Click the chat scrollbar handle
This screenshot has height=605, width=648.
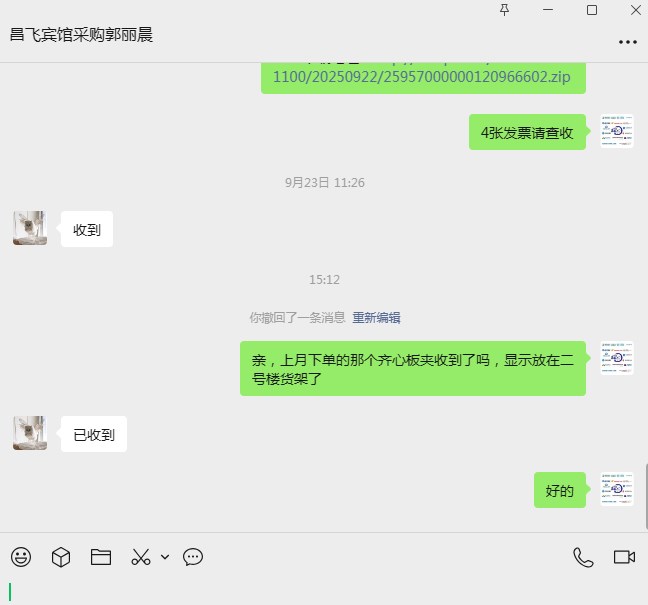tap(646, 496)
